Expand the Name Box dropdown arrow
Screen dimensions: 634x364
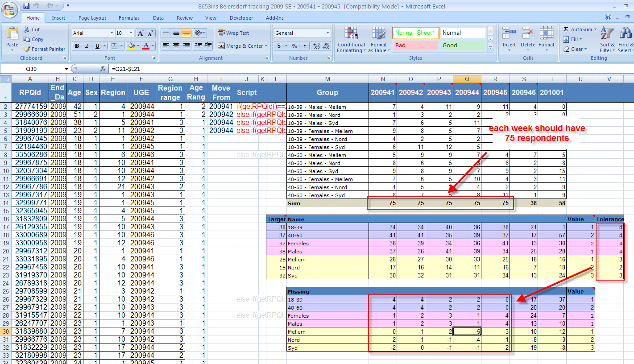(67, 69)
